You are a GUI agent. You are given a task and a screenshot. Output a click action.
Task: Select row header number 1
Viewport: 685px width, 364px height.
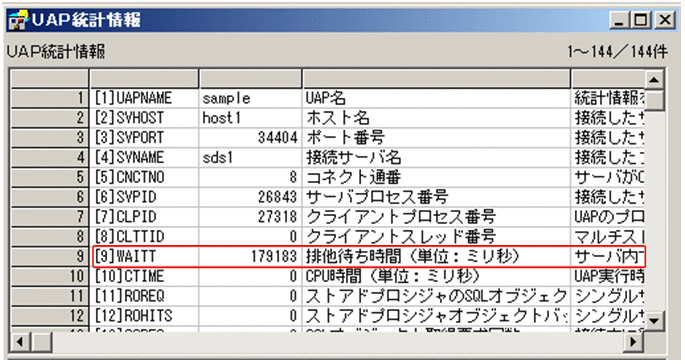pos(50,98)
